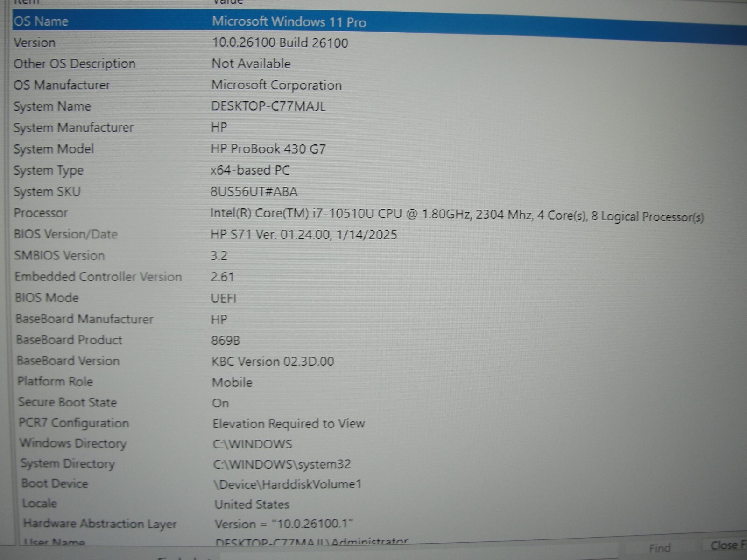
Task: Click the Secure Boot State value 'On'
Action: [x=220, y=403]
